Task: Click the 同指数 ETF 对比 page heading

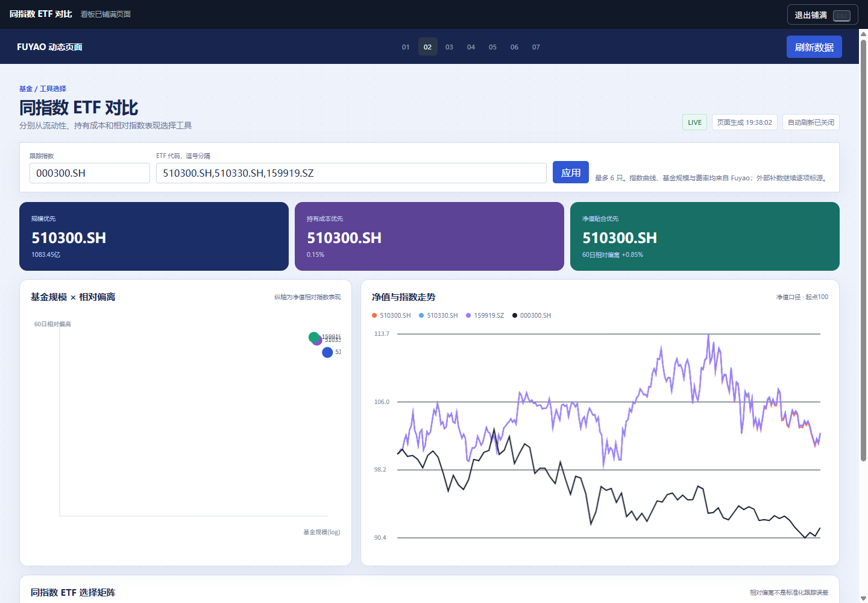Action: pyautogui.click(x=79, y=107)
